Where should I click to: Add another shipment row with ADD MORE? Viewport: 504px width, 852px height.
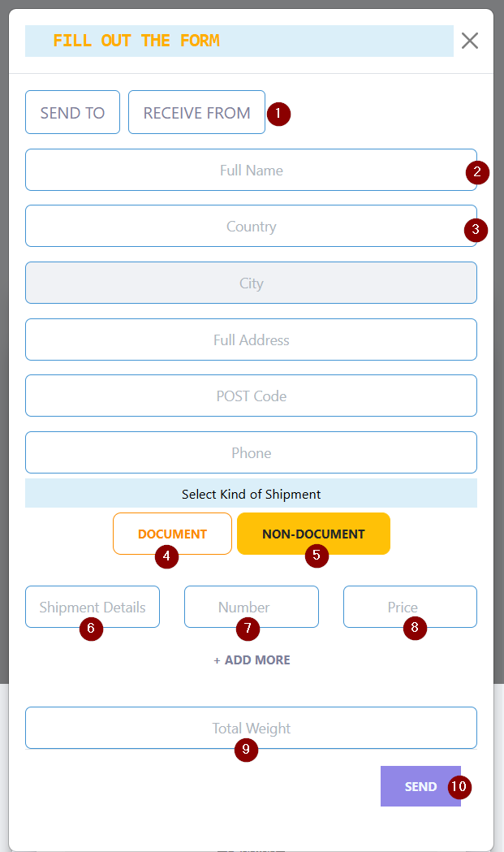click(252, 660)
